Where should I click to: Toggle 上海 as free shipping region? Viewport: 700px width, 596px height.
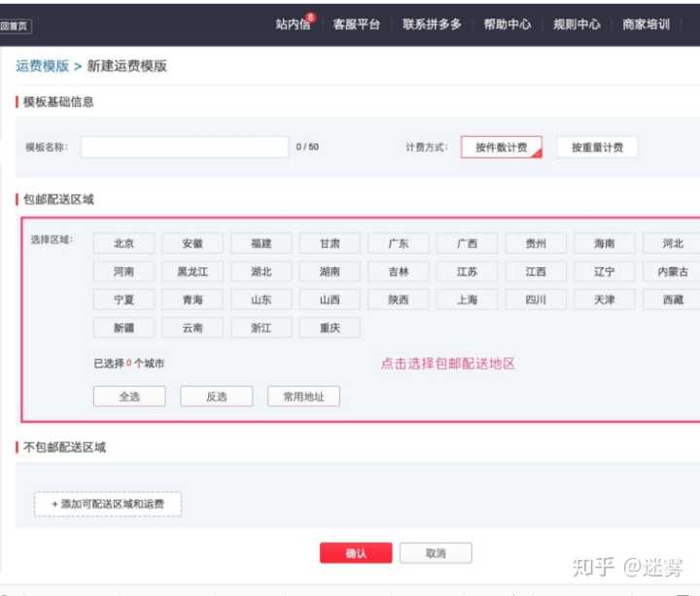tap(467, 299)
